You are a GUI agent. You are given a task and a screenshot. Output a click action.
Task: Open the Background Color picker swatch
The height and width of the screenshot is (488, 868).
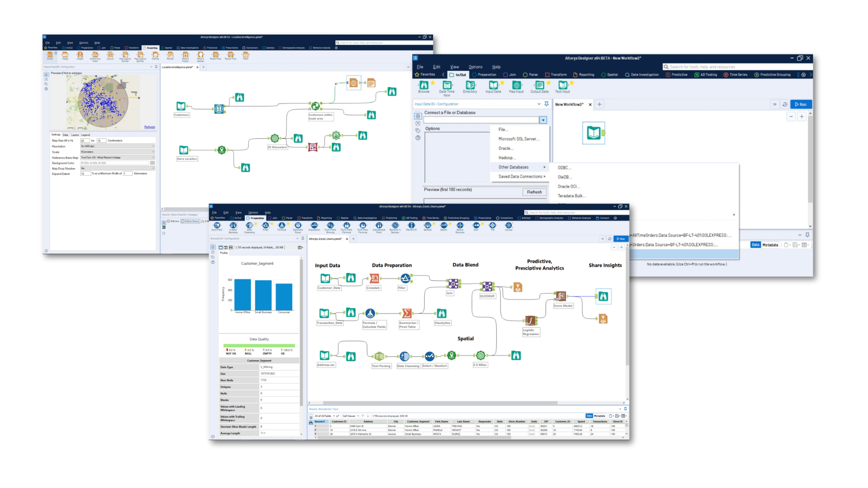(152, 163)
